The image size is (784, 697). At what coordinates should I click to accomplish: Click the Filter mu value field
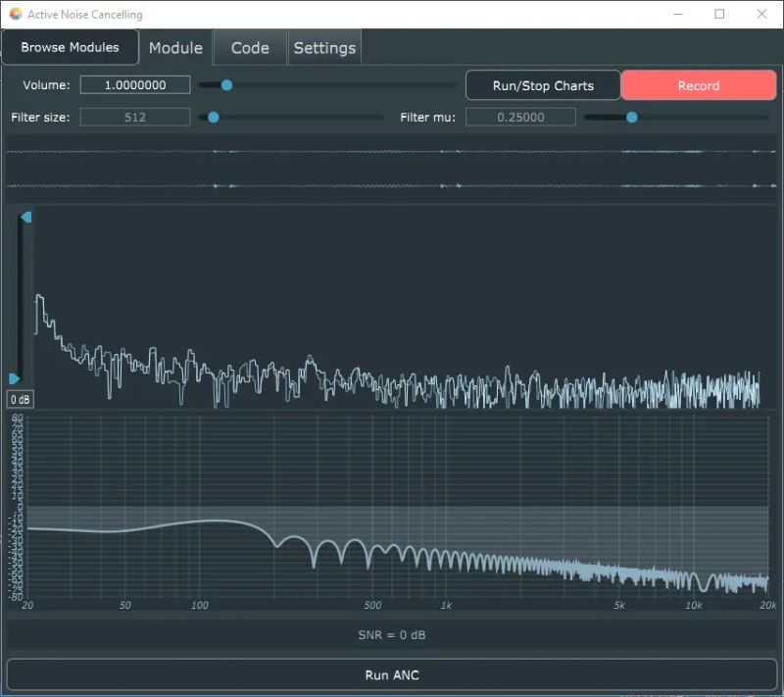coord(520,117)
